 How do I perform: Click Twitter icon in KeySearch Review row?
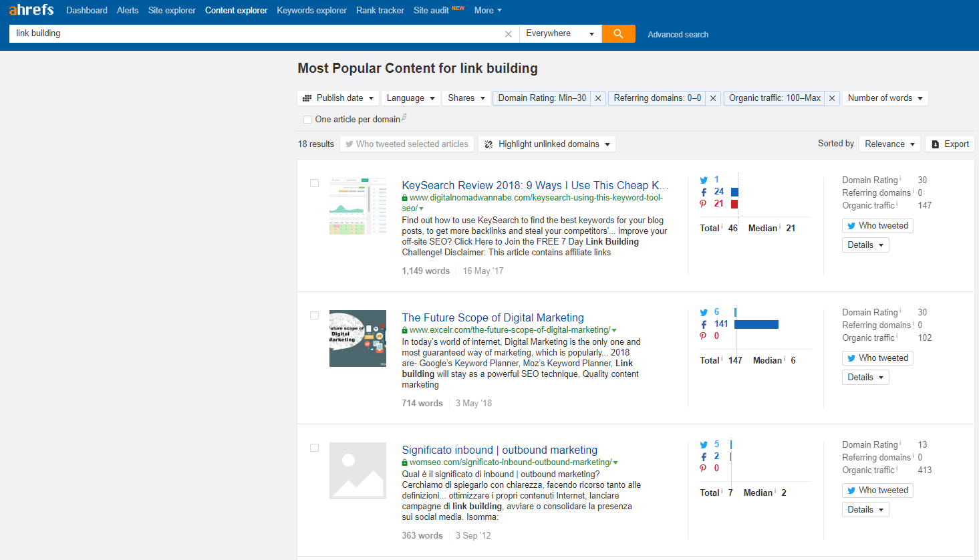(704, 180)
